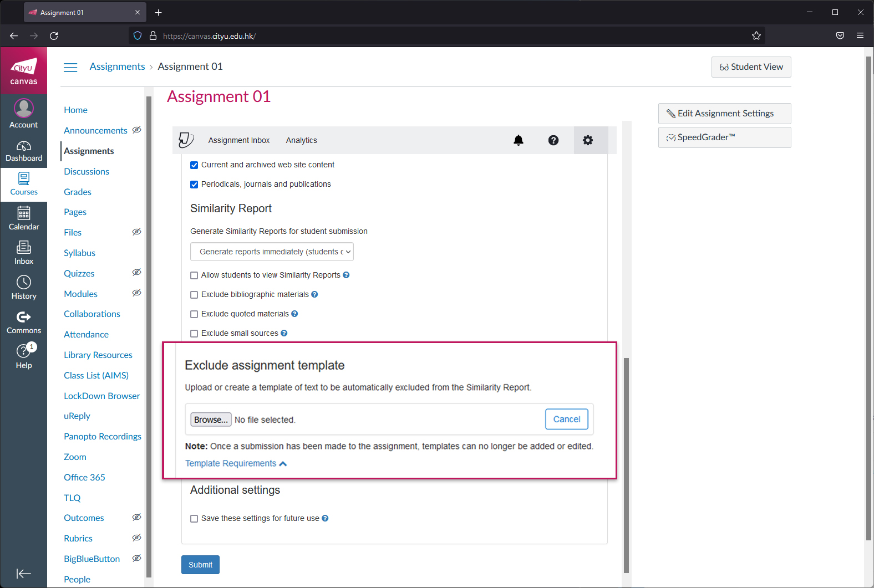The width and height of the screenshot is (874, 588).
Task: Open the Calendar in global navigation
Action: [24, 218]
